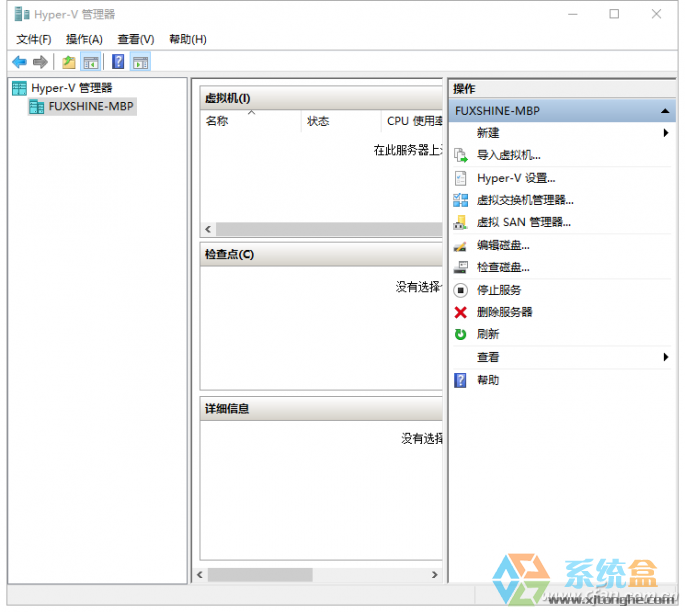
Task: Click 查看 action text in actions pane
Action: (488, 357)
